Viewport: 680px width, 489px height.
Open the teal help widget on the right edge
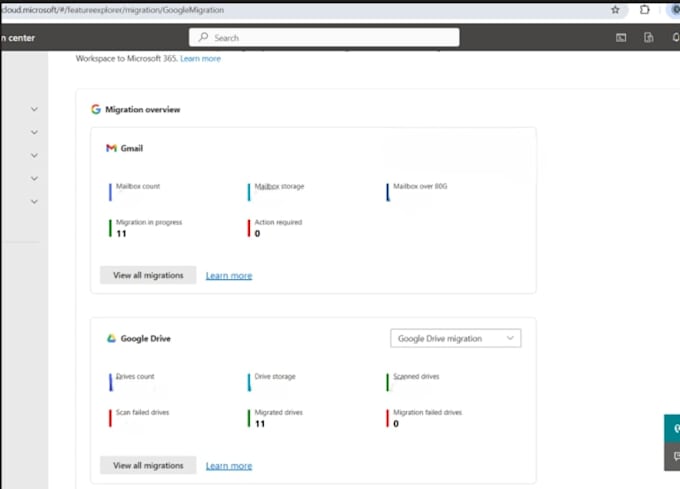tap(672, 428)
